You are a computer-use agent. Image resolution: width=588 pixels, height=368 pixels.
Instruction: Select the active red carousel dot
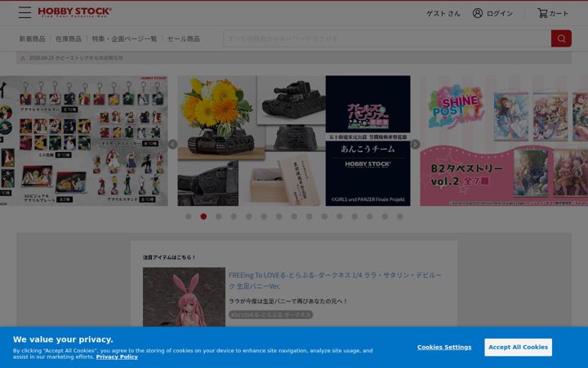(203, 217)
